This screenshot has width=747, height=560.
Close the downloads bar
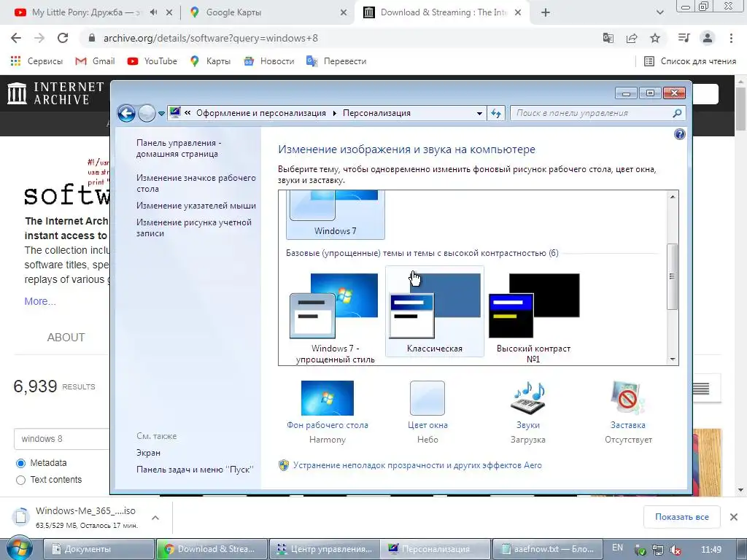pos(734,517)
